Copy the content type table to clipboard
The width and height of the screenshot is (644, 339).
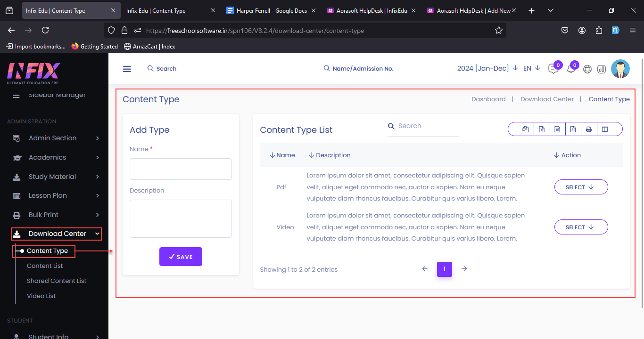(526, 129)
